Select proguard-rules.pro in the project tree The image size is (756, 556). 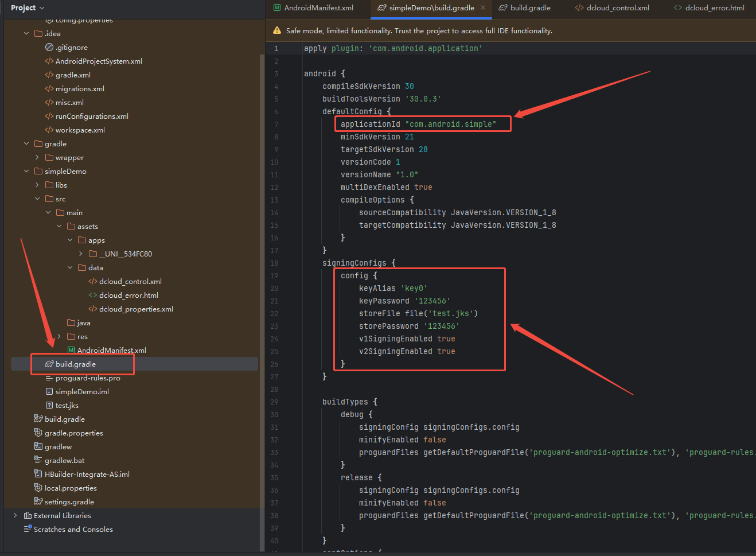[x=88, y=378]
